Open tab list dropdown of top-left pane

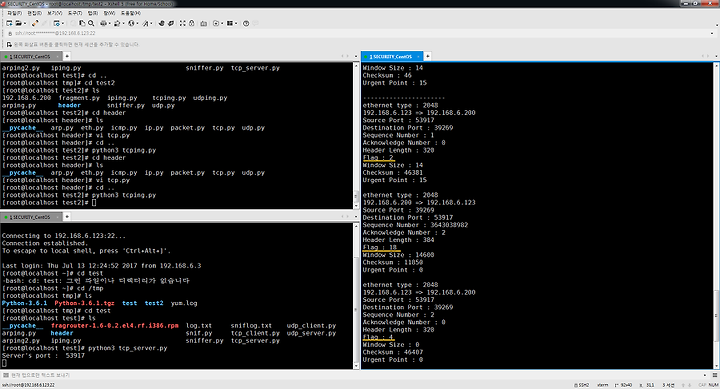point(356,56)
